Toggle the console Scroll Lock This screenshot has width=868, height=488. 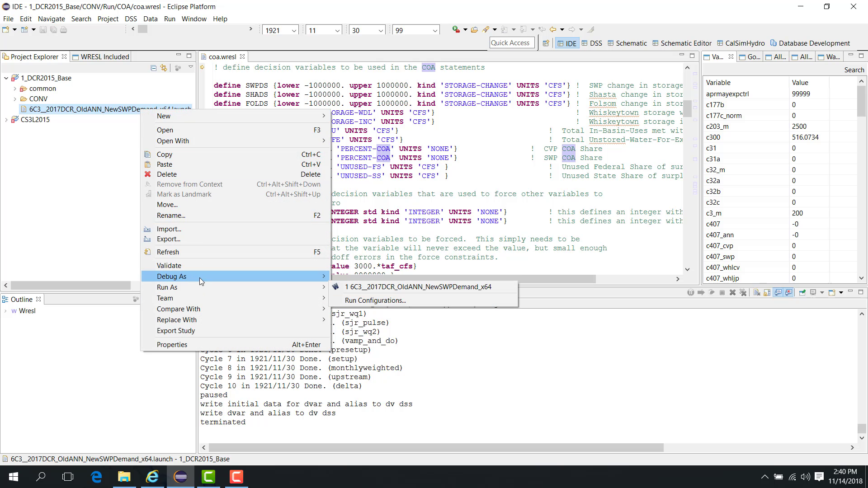[x=767, y=293]
